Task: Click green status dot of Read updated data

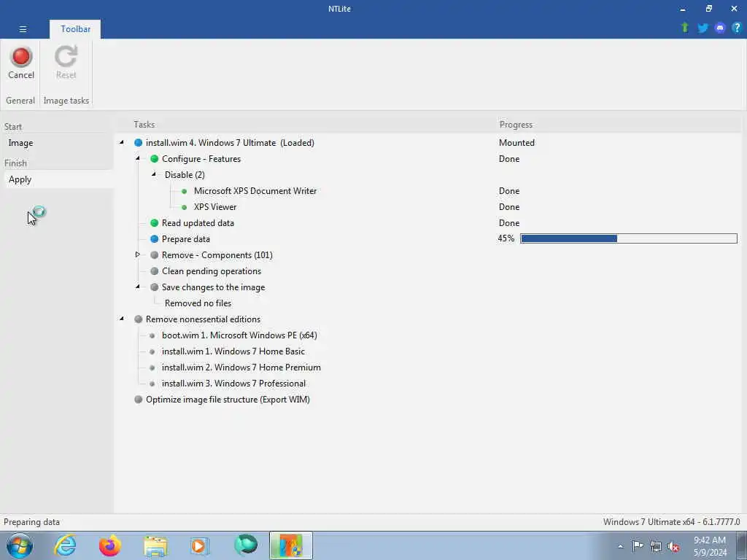Action: [x=155, y=223]
